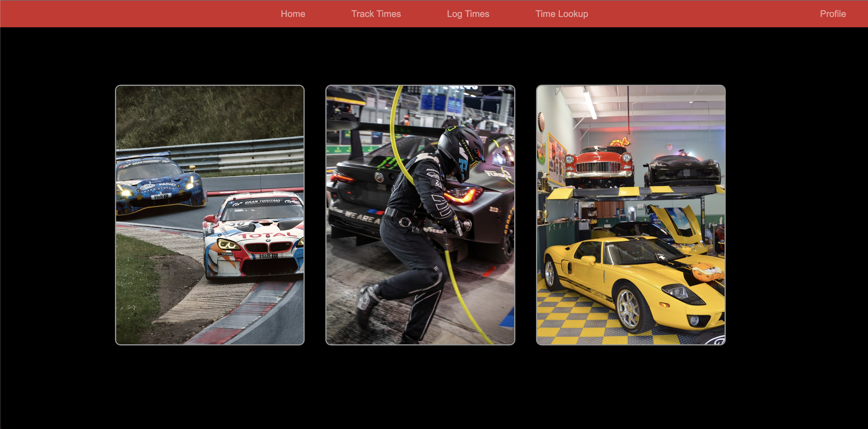Click the Garfield plush on the yellow car

click(707, 271)
